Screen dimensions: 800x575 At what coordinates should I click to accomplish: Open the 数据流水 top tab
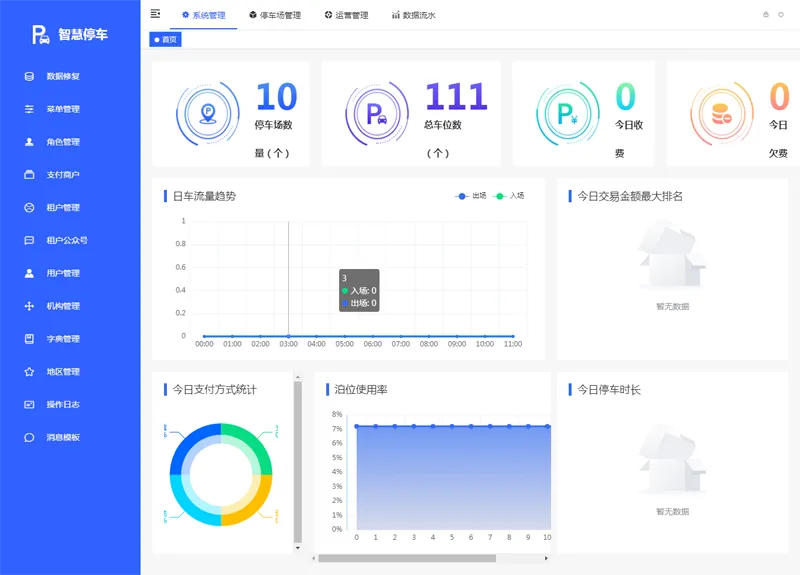coord(413,15)
